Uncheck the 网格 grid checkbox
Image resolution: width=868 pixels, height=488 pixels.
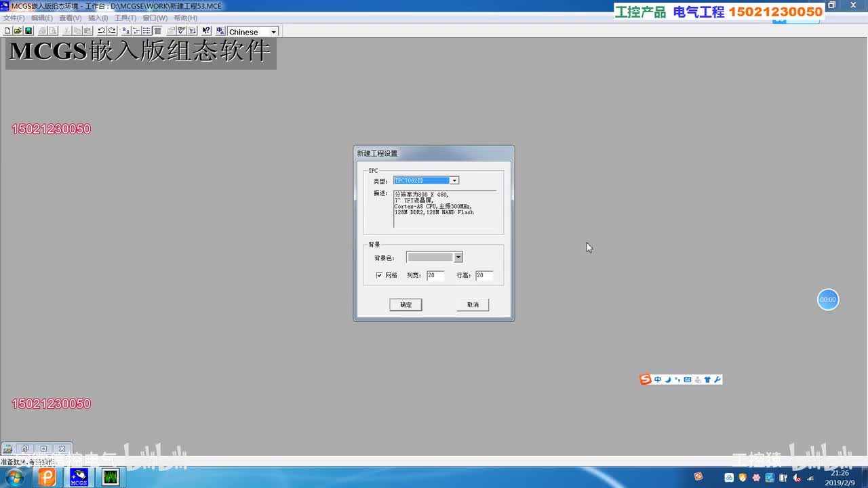379,275
